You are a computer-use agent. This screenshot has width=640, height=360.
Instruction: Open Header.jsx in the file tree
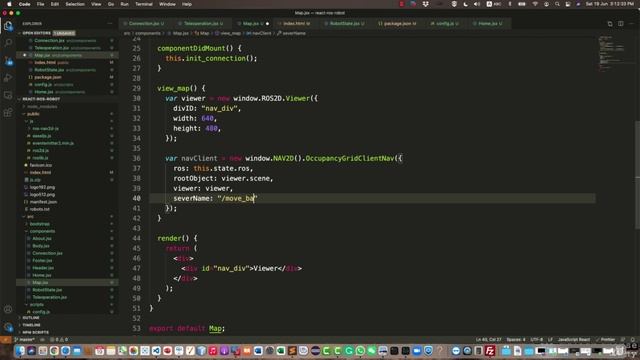coord(43,268)
